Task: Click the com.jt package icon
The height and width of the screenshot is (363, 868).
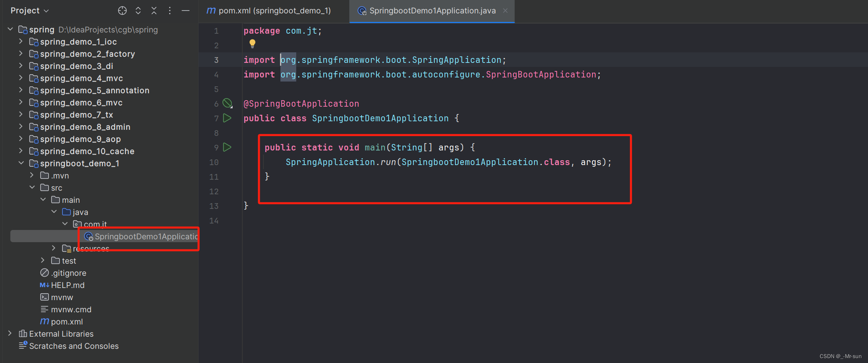Action: click(x=77, y=224)
